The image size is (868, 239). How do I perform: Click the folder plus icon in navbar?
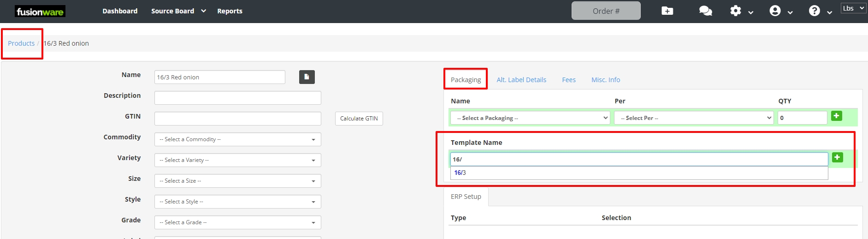click(x=667, y=11)
